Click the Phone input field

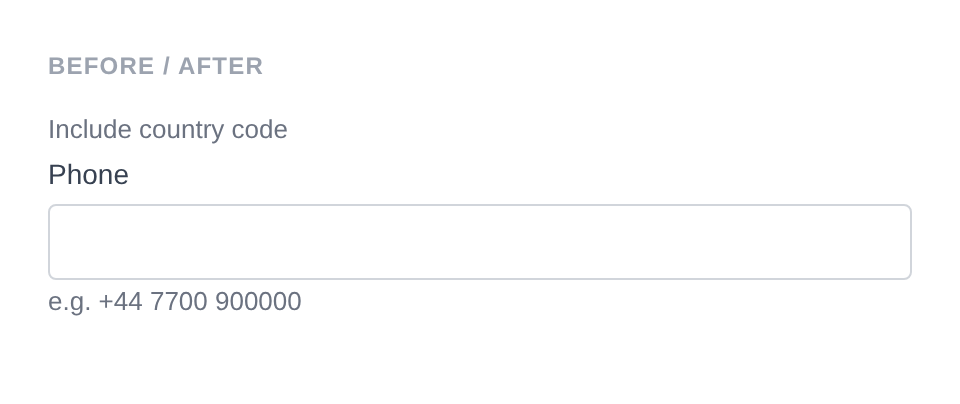pos(480,242)
